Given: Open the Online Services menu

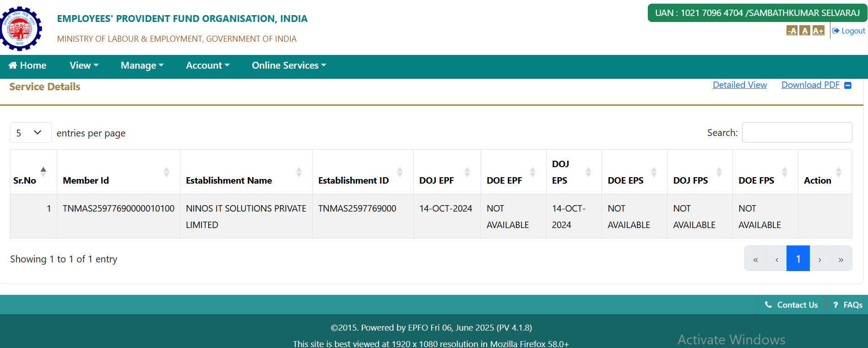Looking at the screenshot, I should (289, 65).
